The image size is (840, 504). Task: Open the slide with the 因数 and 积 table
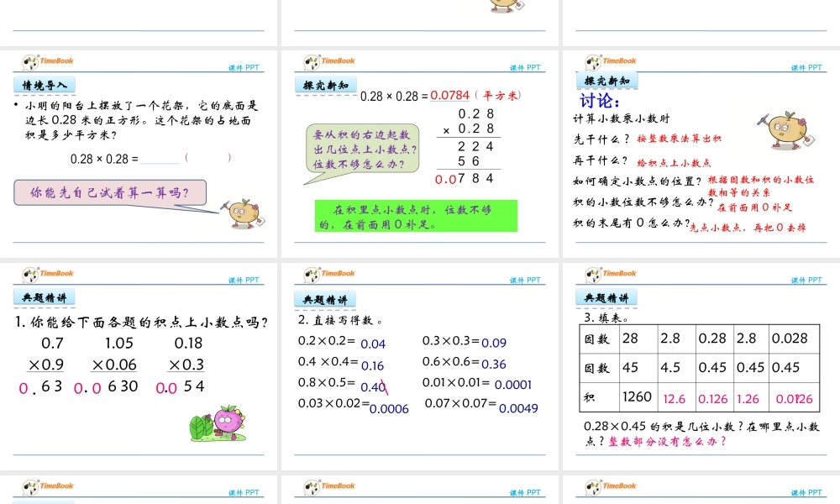[x=701, y=365]
